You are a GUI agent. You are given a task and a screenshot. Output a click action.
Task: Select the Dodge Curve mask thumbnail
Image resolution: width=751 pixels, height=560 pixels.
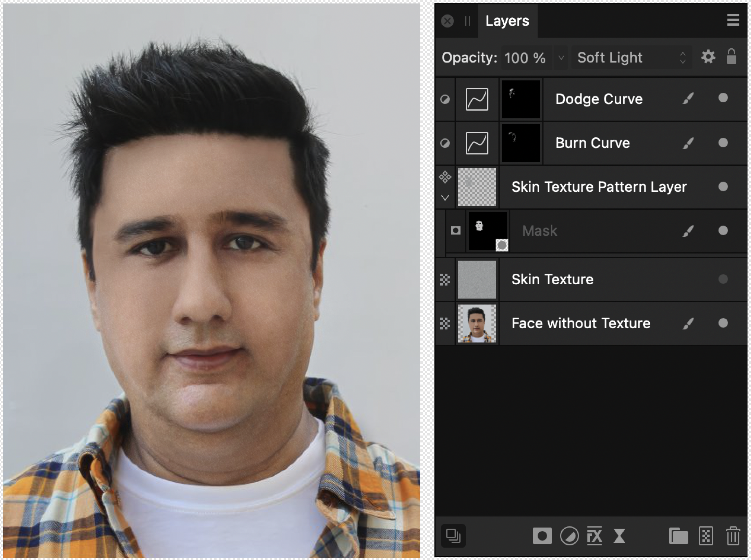coord(521,99)
